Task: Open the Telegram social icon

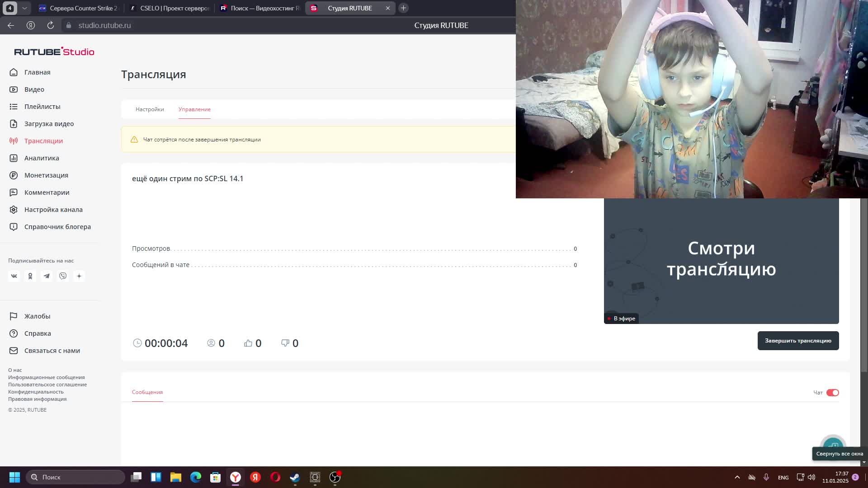Action: click(x=47, y=276)
